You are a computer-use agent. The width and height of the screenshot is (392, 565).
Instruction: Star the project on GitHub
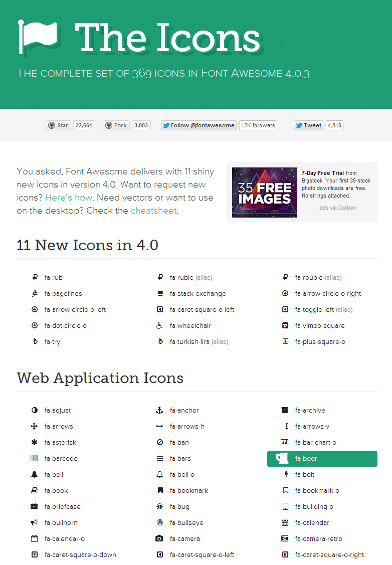[x=58, y=125]
